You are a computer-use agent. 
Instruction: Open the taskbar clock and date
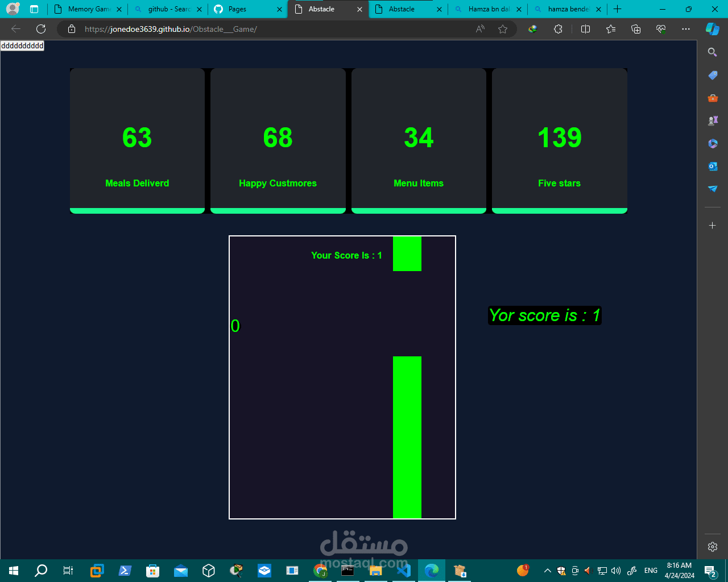[679, 571]
